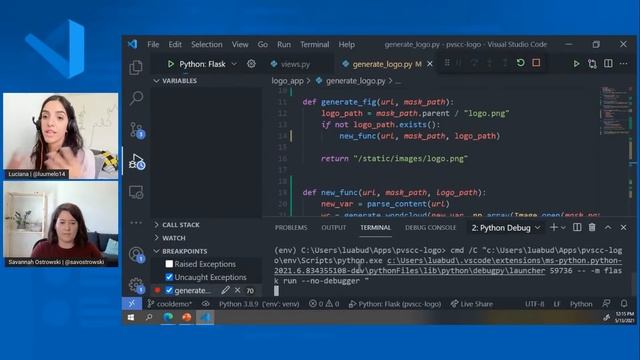
Task: Close the generate_logo.py tab
Action: 430,64
